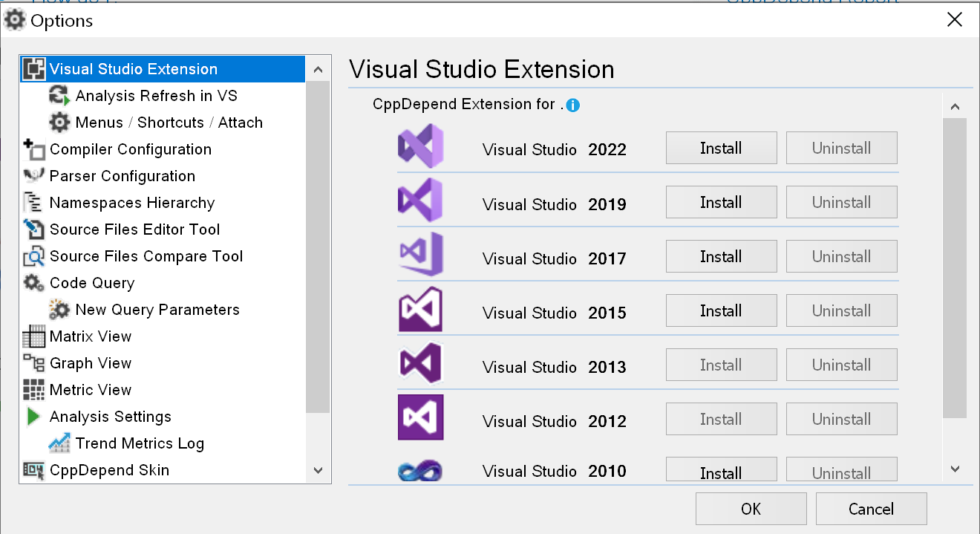Click the Visual Studio Extension tree icon

34,69
